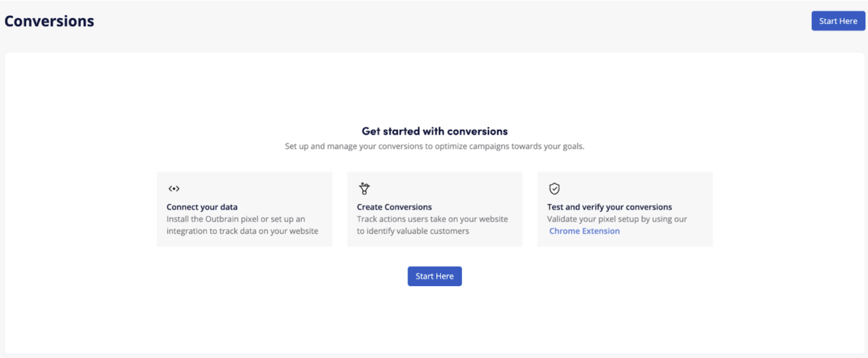This screenshot has width=868, height=358.
Task: Click the code pixel icon above Connect your data
Action: [173, 189]
